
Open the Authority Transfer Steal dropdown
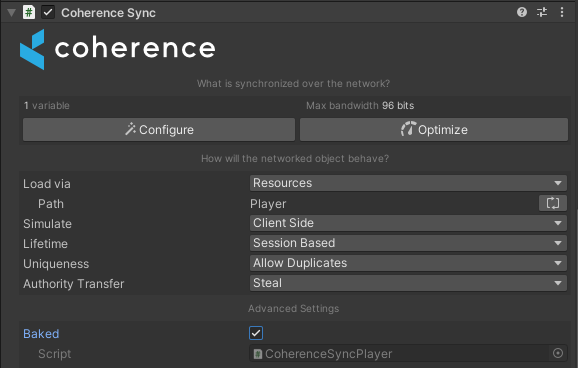408,283
